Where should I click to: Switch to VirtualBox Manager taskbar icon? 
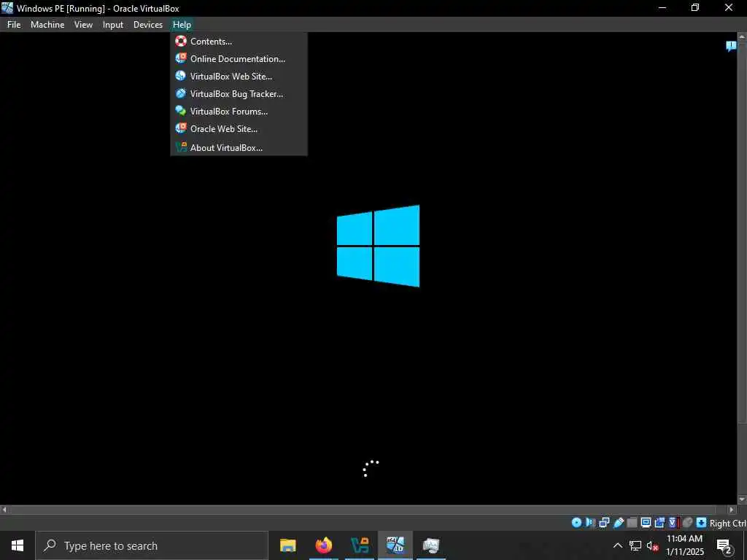360,545
